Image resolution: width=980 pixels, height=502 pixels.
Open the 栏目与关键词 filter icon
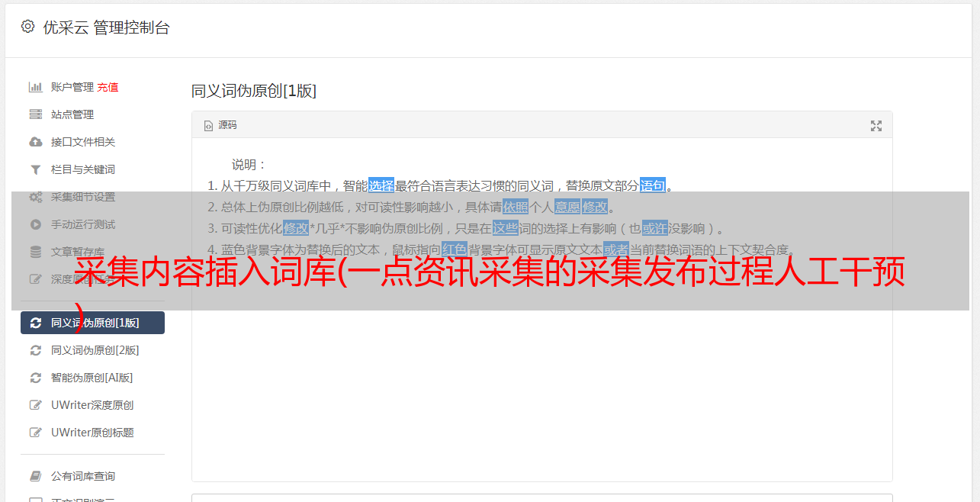[35, 169]
